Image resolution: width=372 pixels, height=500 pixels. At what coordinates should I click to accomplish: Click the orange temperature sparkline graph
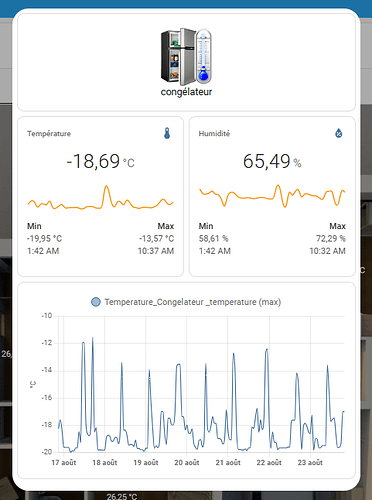100,198
